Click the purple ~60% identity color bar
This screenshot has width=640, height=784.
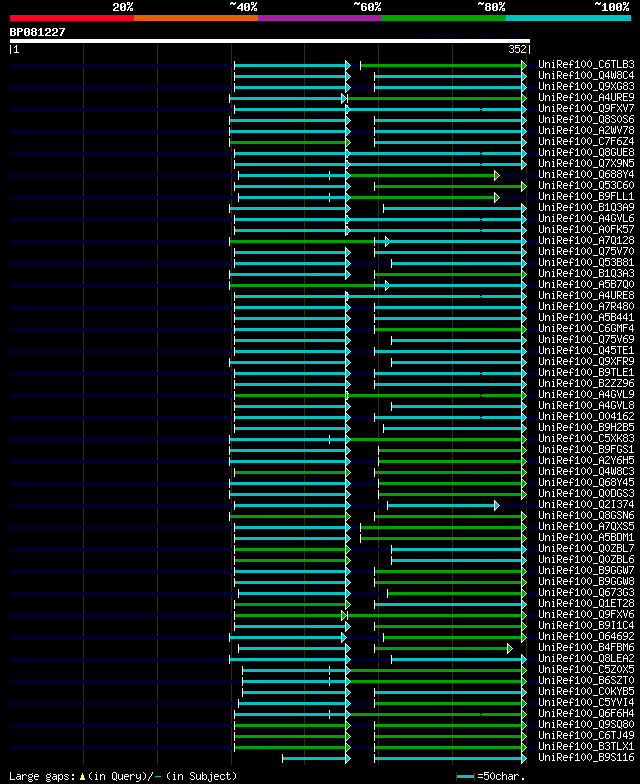[x=320, y=18]
